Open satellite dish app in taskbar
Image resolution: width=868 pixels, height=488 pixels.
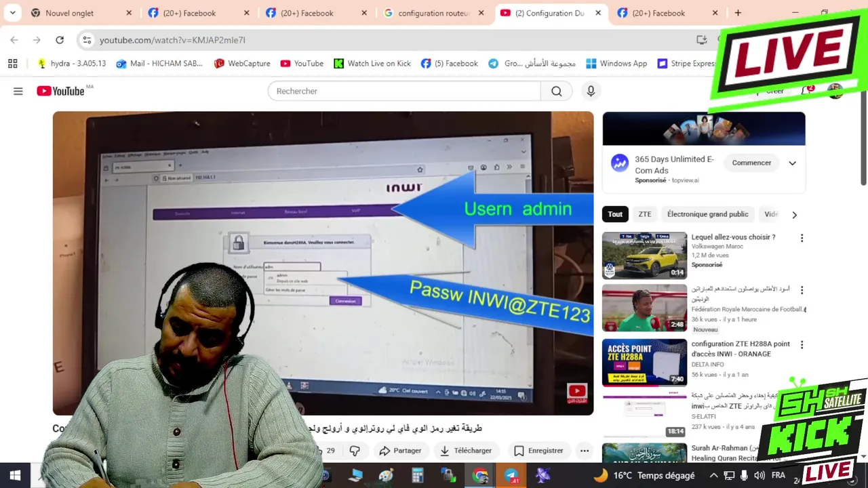click(x=543, y=475)
